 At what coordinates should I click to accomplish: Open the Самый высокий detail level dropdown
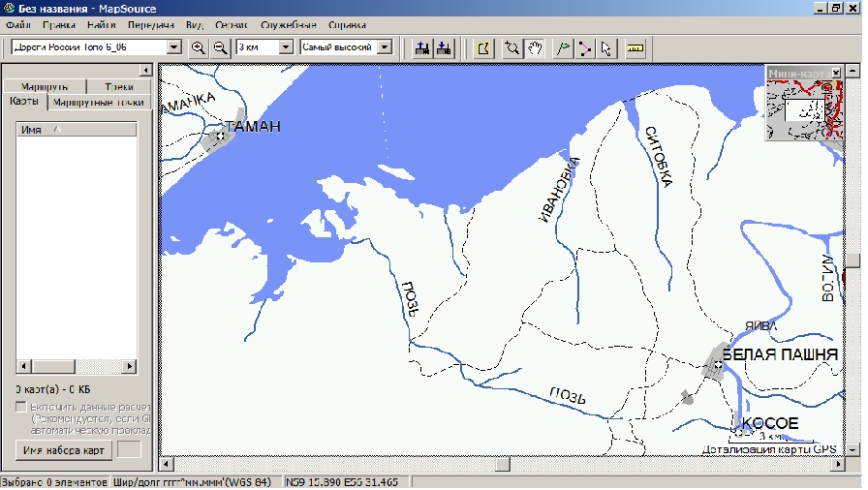tap(384, 46)
